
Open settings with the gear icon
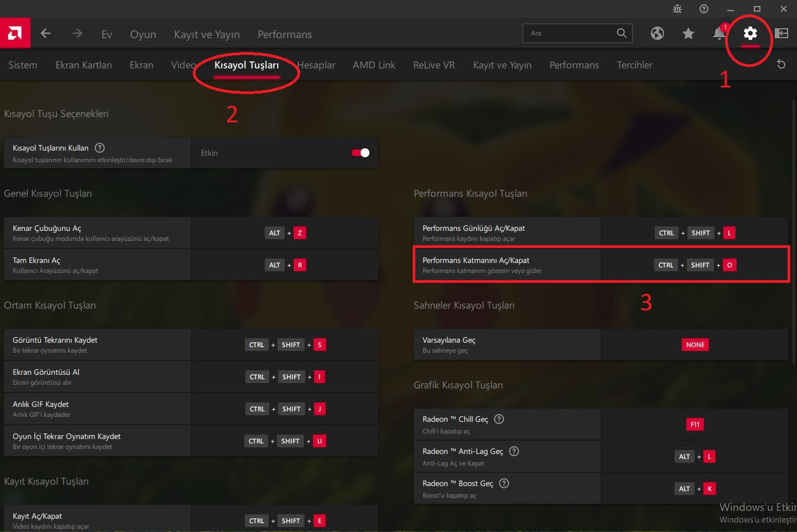tap(750, 33)
